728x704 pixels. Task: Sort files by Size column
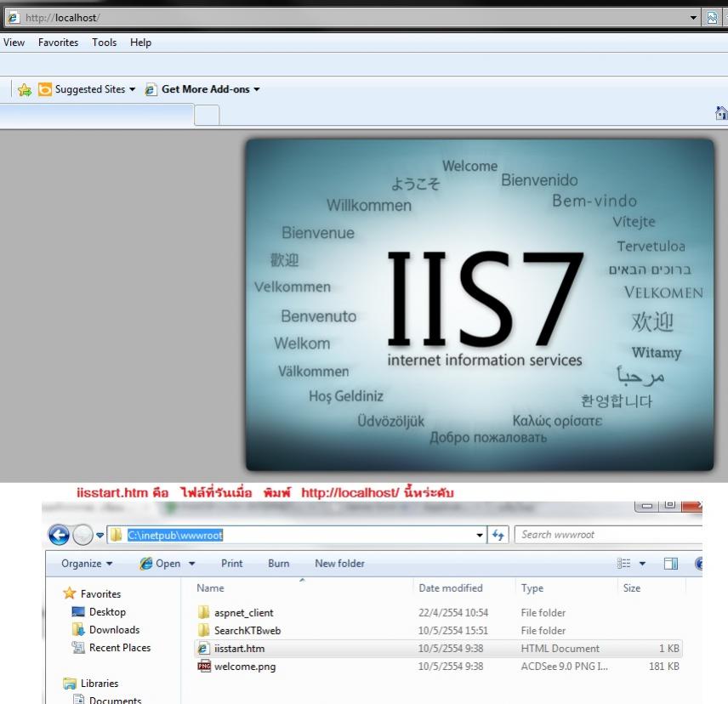click(632, 588)
